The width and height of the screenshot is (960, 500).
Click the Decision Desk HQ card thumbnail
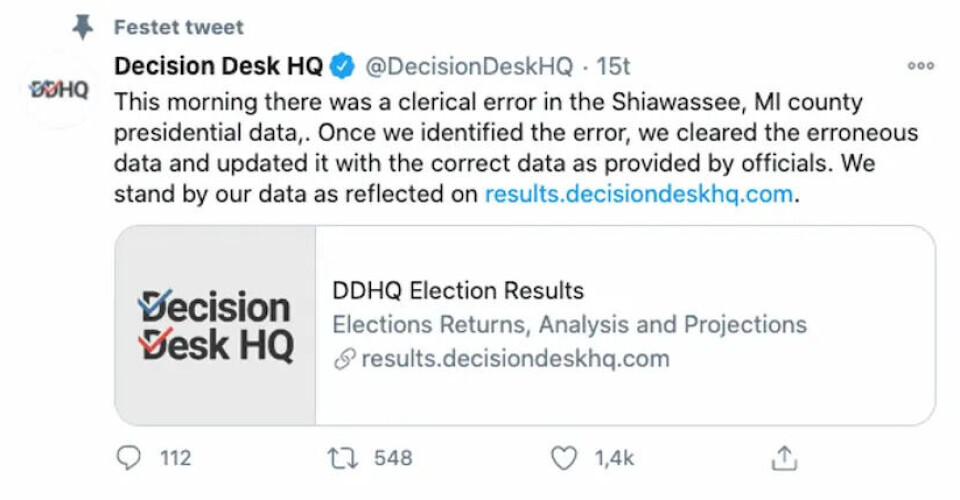coord(216,325)
